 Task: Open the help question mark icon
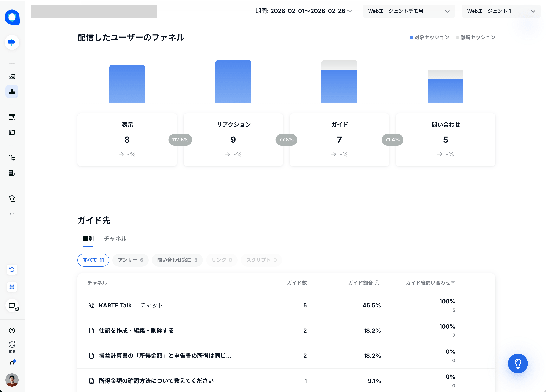12,331
